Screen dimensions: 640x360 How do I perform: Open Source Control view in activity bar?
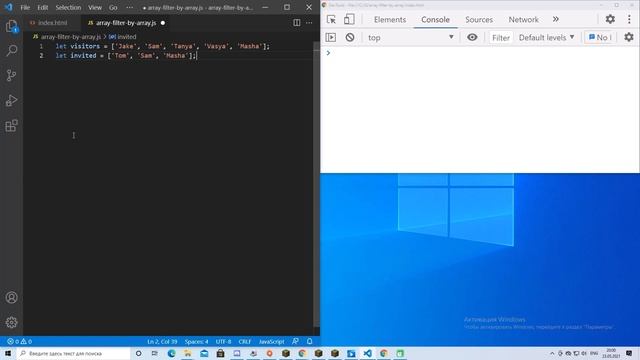point(11,76)
